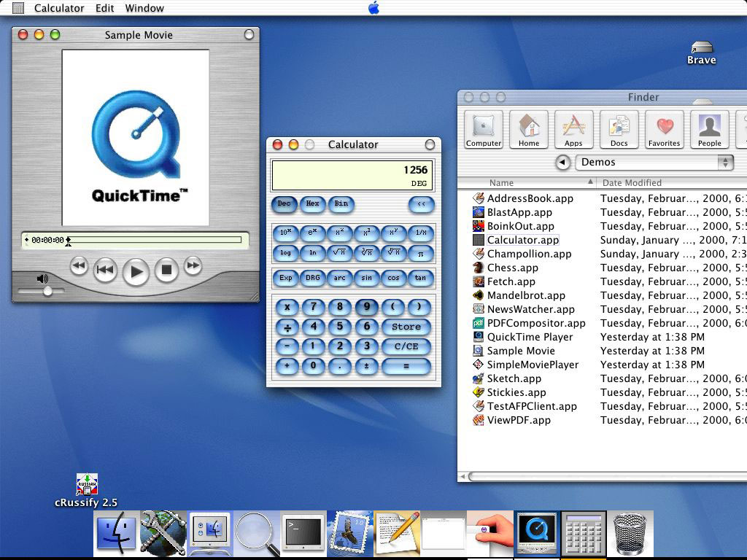Screen dimensions: 747x560
Task: Stop the QuickTime movie playback
Action: tap(166, 270)
